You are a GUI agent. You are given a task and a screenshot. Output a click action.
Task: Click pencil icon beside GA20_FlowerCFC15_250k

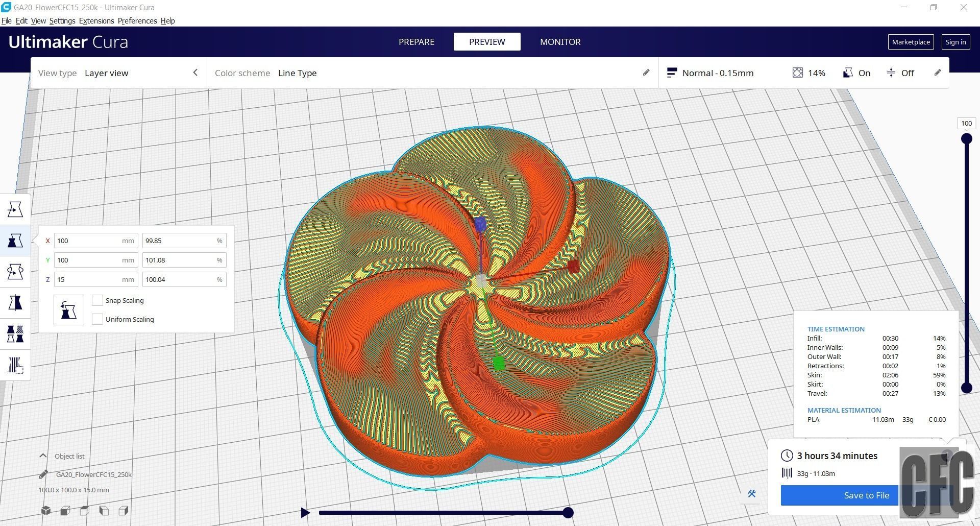[x=43, y=474]
